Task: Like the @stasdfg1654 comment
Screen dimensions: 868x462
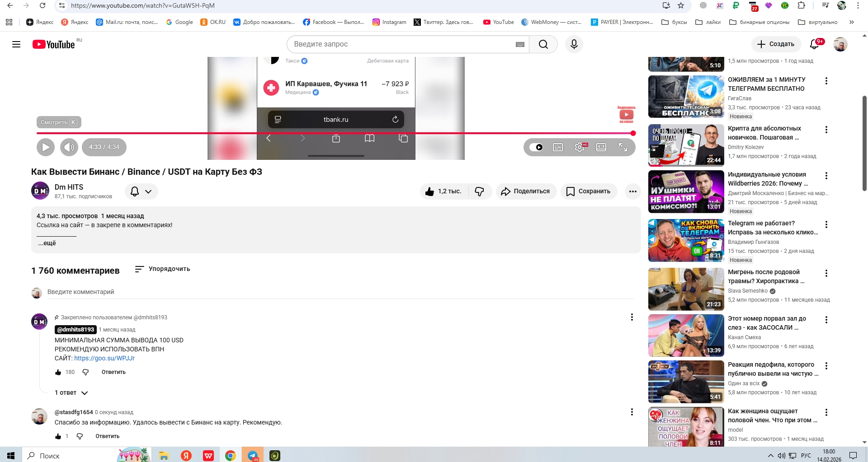Action: click(58, 436)
